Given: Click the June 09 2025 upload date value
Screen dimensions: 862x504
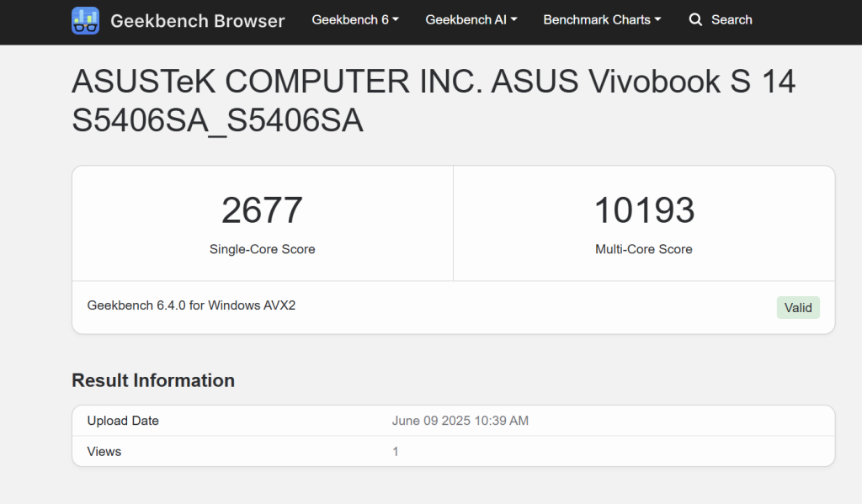Looking at the screenshot, I should pyautogui.click(x=460, y=421).
